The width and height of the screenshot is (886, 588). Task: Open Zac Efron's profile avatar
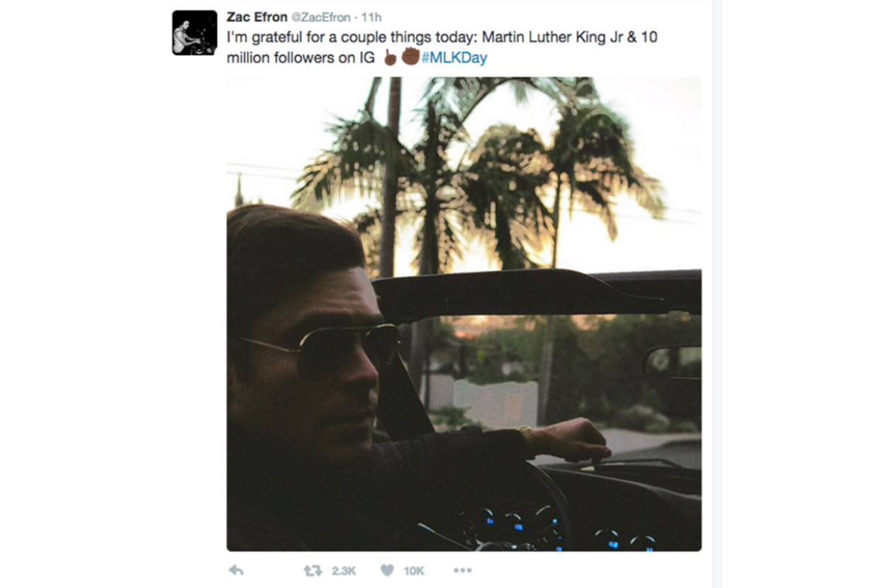[195, 33]
